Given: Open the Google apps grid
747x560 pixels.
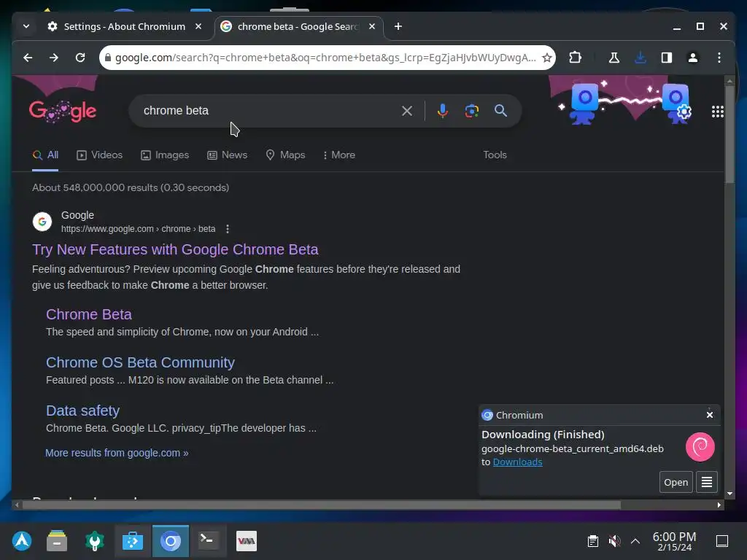Looking at the screenshot, I should (x=718, y=112).
